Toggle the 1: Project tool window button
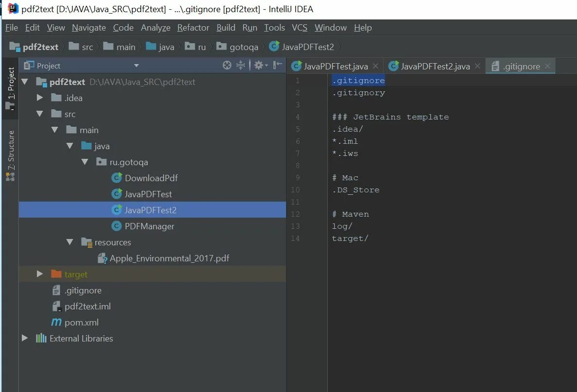The width and height of the screenshot is (577, 392). click(10, 88)
